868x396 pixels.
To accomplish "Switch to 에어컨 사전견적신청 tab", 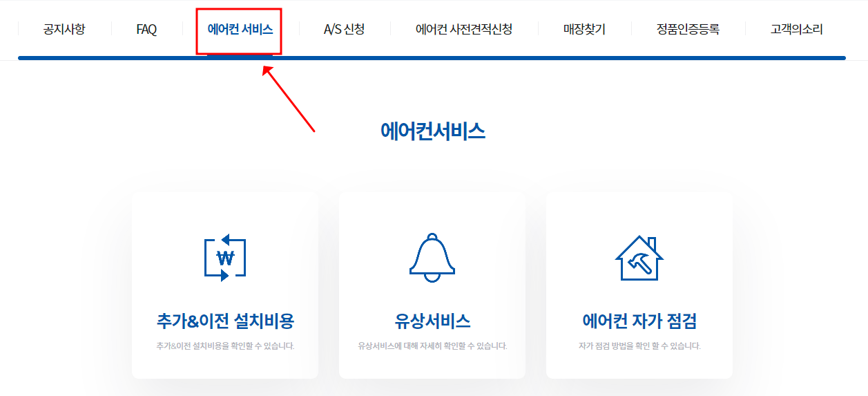I will tap(464, 30).
